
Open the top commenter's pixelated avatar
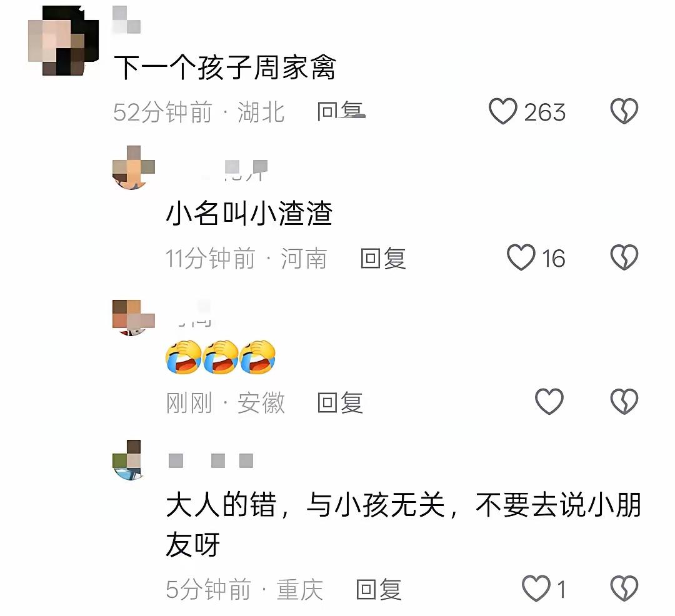pyautogui.click(x=63, y=41)
